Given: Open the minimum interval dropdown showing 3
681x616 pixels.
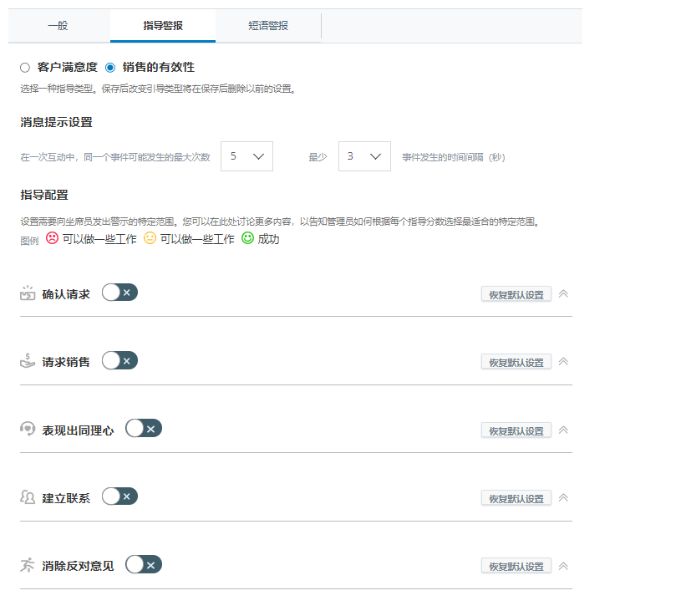Looking at the screenshot, I should click(x=364, y=156).
